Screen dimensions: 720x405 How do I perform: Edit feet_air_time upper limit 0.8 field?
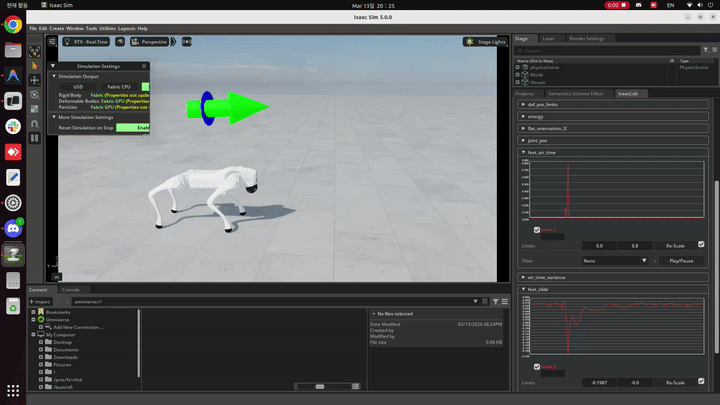[635, 246]
